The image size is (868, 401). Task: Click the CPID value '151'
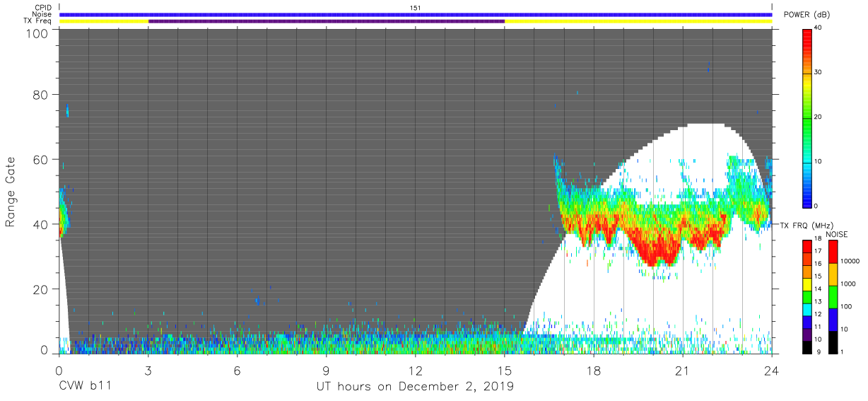(x=416, y=7)
